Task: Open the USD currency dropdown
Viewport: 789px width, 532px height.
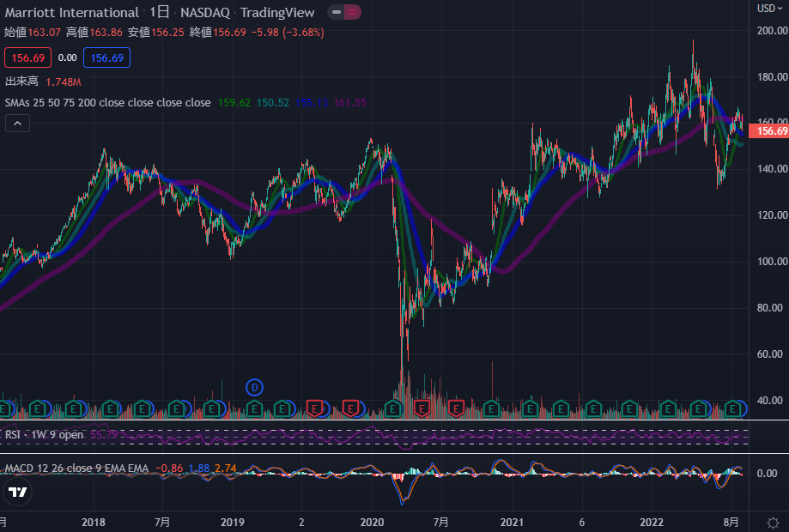Action: (x=770, y=9)
